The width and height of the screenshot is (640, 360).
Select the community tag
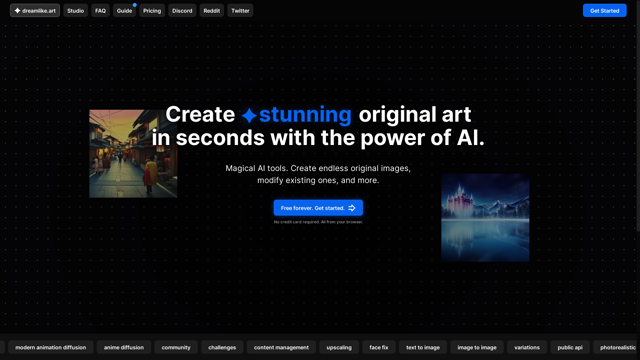click(176, 347)
